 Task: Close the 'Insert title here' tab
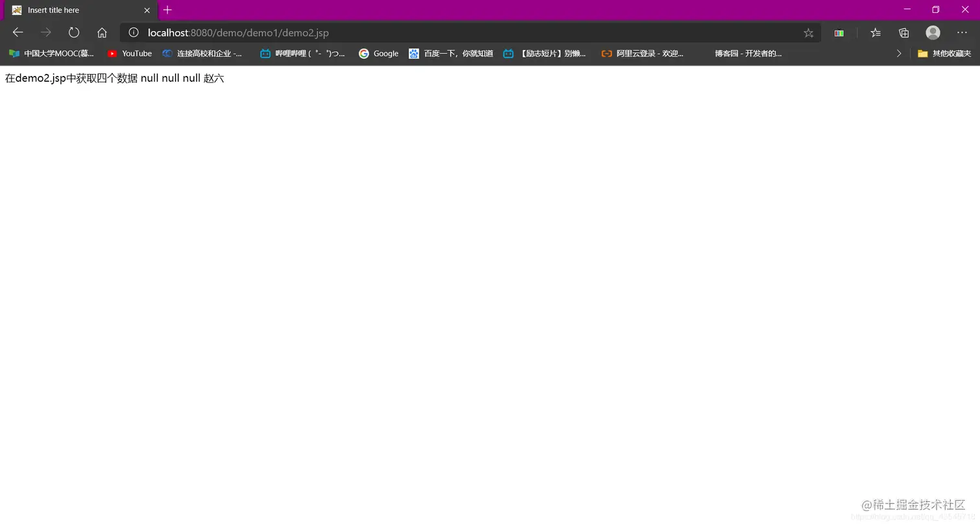(147, 10)
